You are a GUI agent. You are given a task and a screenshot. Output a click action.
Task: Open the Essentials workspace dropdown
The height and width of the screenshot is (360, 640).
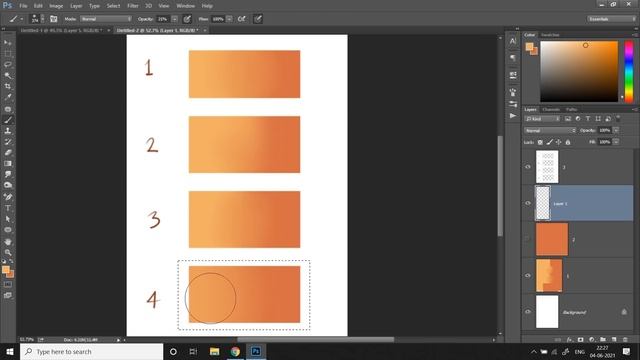(611, 19)
